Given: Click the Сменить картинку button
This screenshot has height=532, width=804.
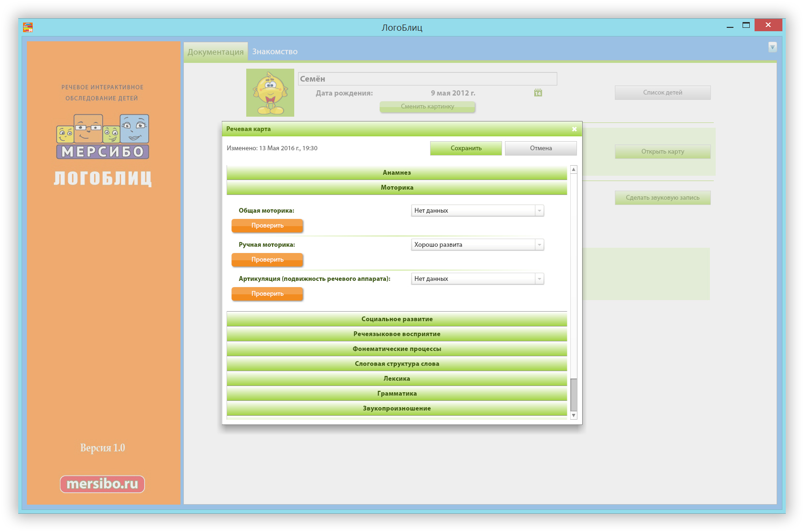Looking at the screenshot, I should [427, 107].
